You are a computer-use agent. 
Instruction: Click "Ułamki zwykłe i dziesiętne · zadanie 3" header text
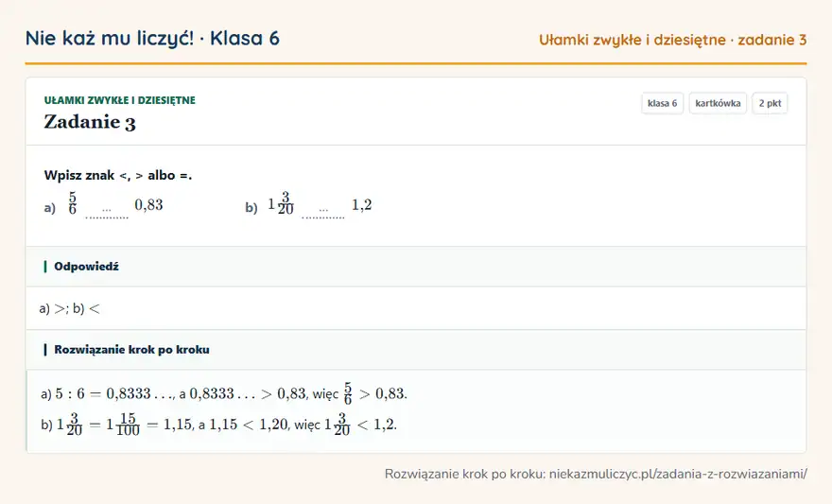click(x=673, y=40)
